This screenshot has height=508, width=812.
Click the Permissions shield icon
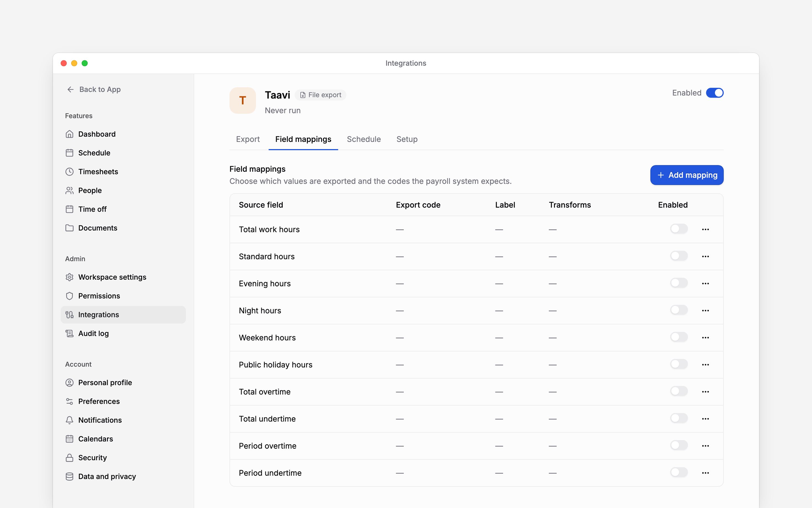click(x=70, y=296)
